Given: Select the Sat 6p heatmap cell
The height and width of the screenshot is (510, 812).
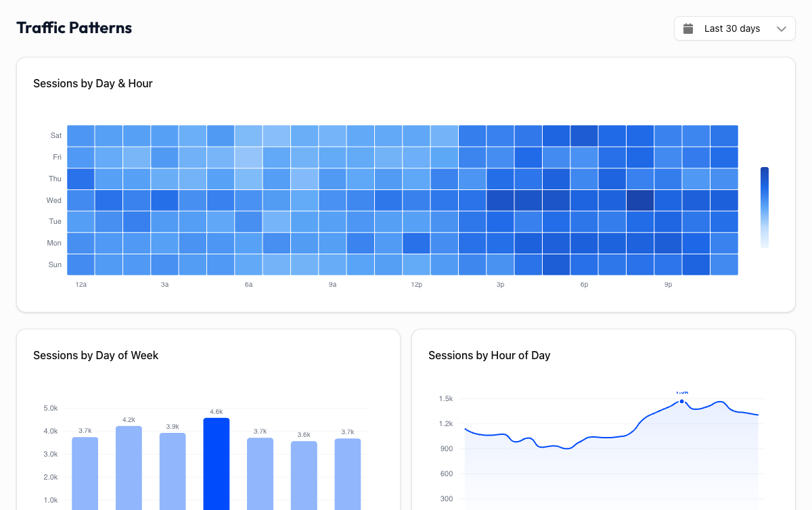Looking at the screenshot, I should point(584,135).
